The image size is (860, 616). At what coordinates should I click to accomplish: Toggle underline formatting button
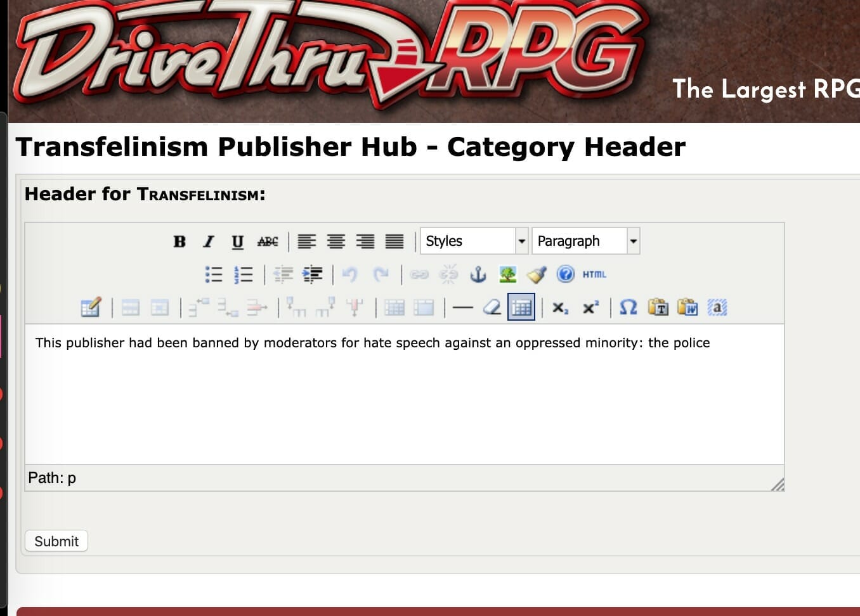pyautogui.click(x=237, y=241)
